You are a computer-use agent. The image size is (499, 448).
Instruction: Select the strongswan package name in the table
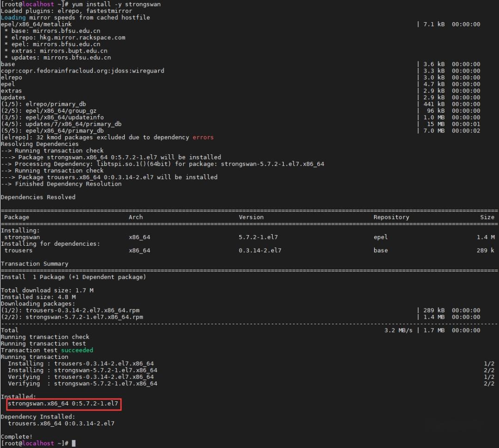coord(22,237)
